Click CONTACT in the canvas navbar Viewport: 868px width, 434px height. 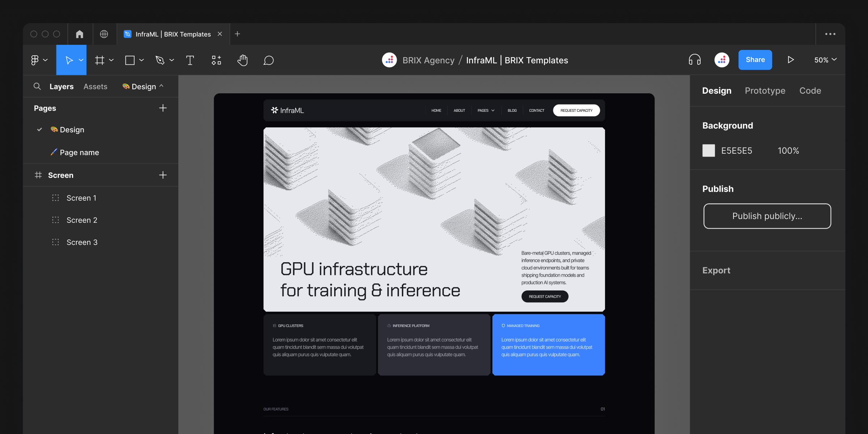[536, 110]
